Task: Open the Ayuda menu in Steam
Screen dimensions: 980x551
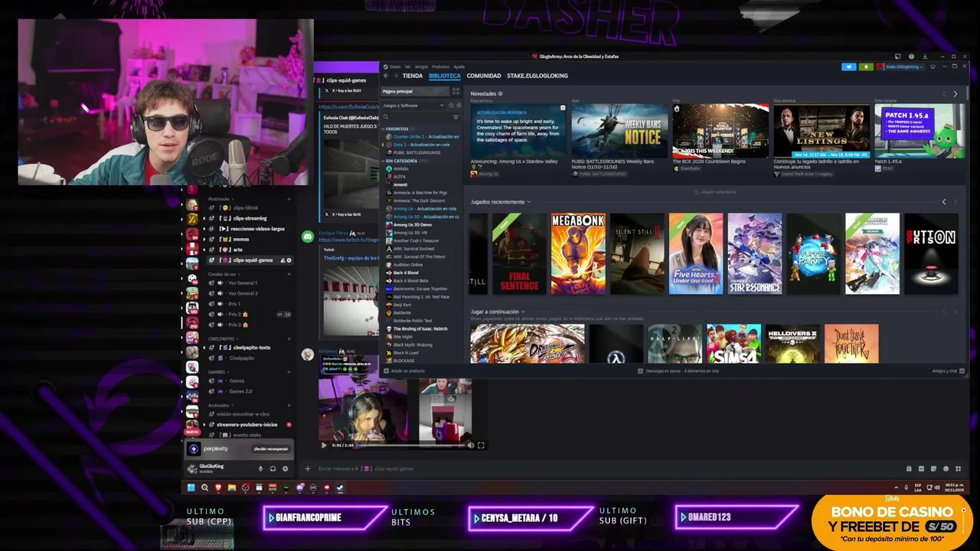Action: tap(459, 67)
